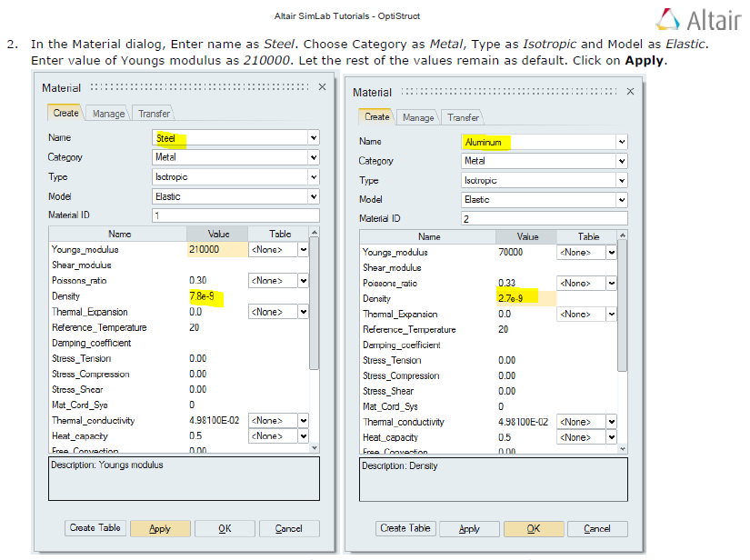Expand Thermal_Expansion Table dropdown in Steel dialog
Image resolution: width=750 pixels, height=560 pixels.
(x=304, y=312)
